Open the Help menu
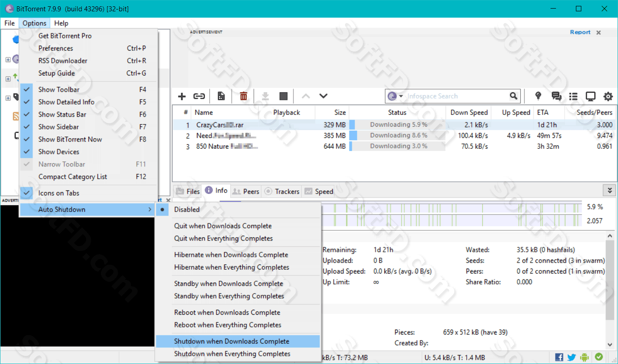 (61, 23)
